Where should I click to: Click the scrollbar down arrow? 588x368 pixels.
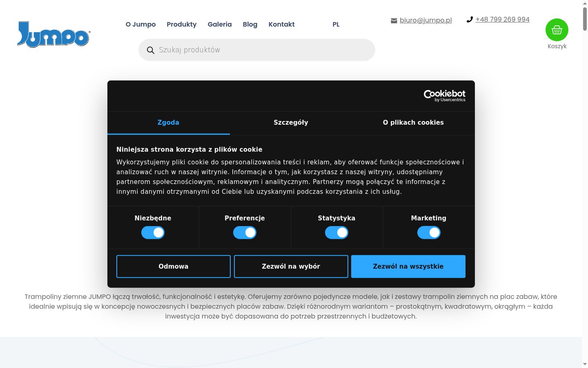(x=585, y=364)
